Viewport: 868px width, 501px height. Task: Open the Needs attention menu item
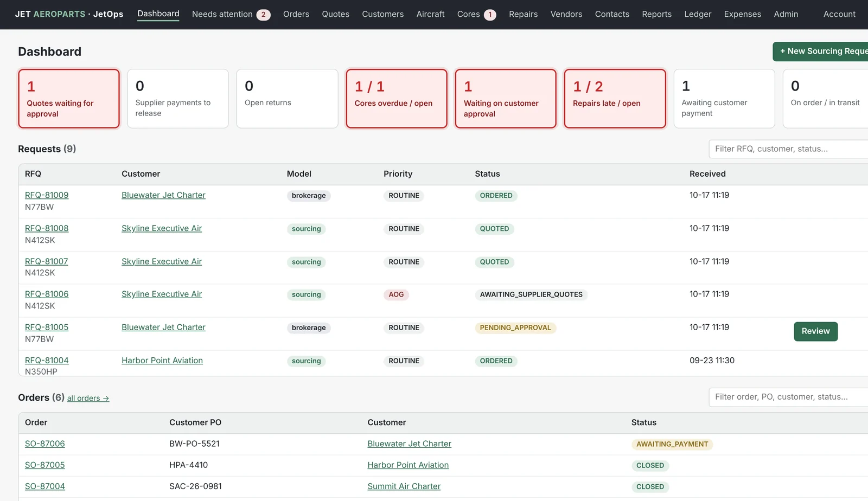tap(231, 14)
